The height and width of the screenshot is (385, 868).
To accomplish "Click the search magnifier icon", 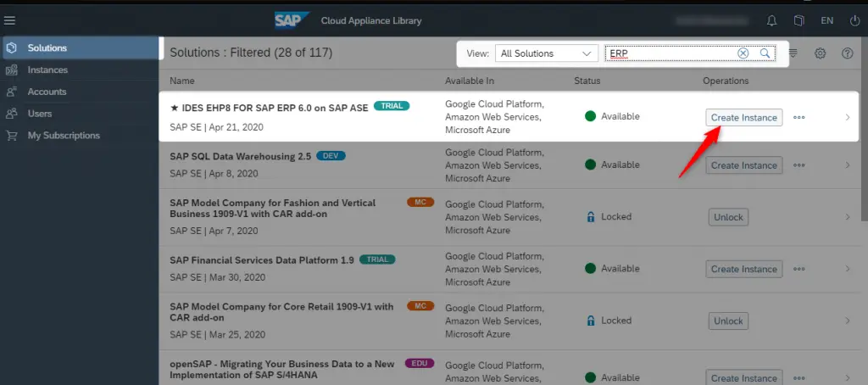I will pos(765,53).
